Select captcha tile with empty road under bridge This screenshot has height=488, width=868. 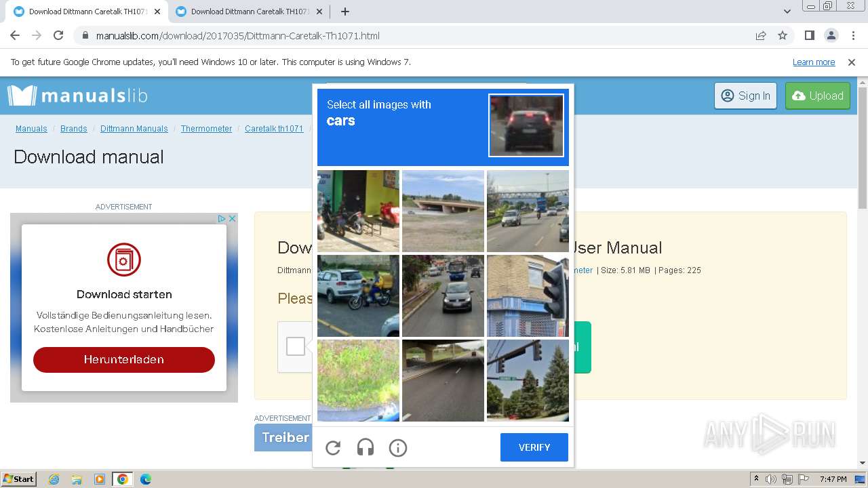443,380
